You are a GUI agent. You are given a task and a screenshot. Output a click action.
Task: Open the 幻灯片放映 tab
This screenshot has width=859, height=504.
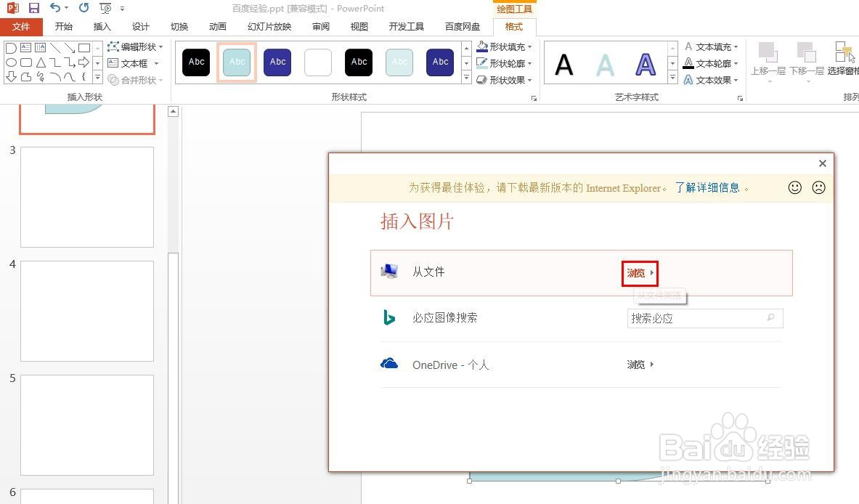tap(269, 26)
